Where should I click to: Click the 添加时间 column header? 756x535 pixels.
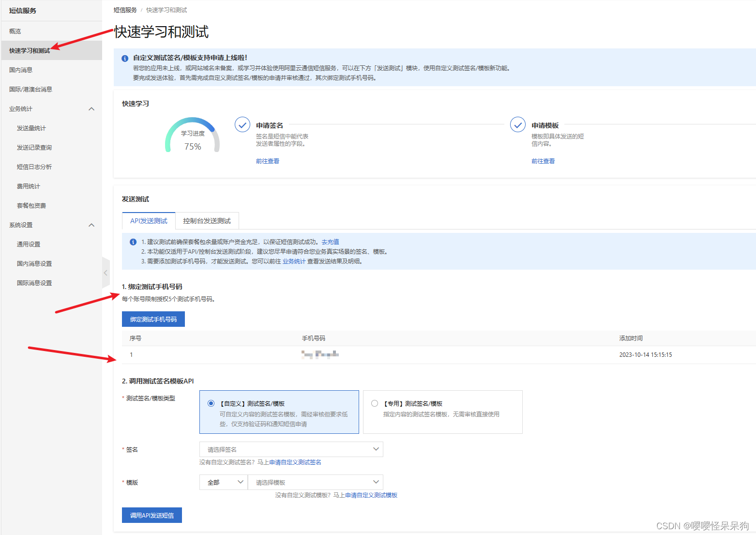(x=631, y=338)
